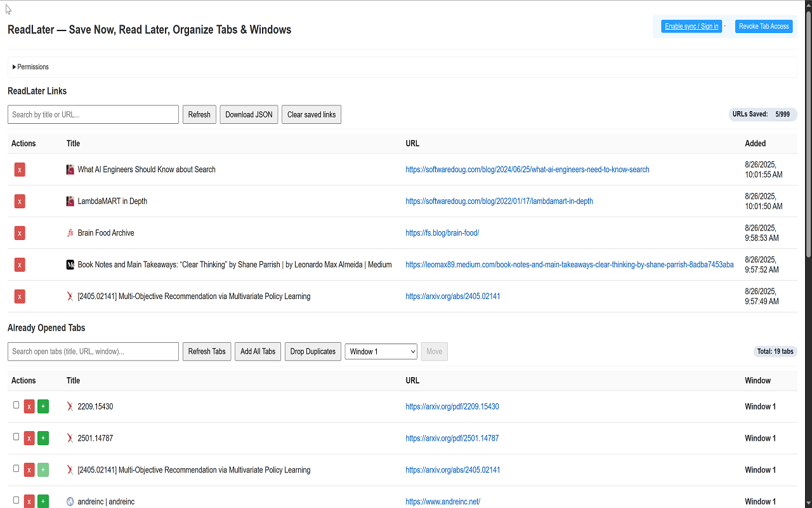Remove Brain Food Archive from saved links
This screenshot has width=812, height=508.
tap(20, 233)
